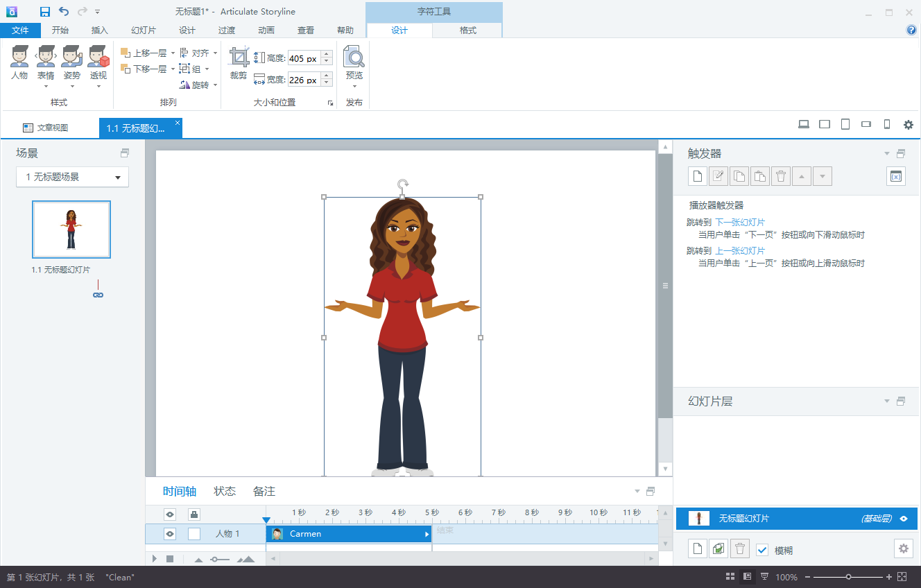Viewport: 921px width, 588px height.
Task: Switch to phone portrait view
Action: (886, 124)
